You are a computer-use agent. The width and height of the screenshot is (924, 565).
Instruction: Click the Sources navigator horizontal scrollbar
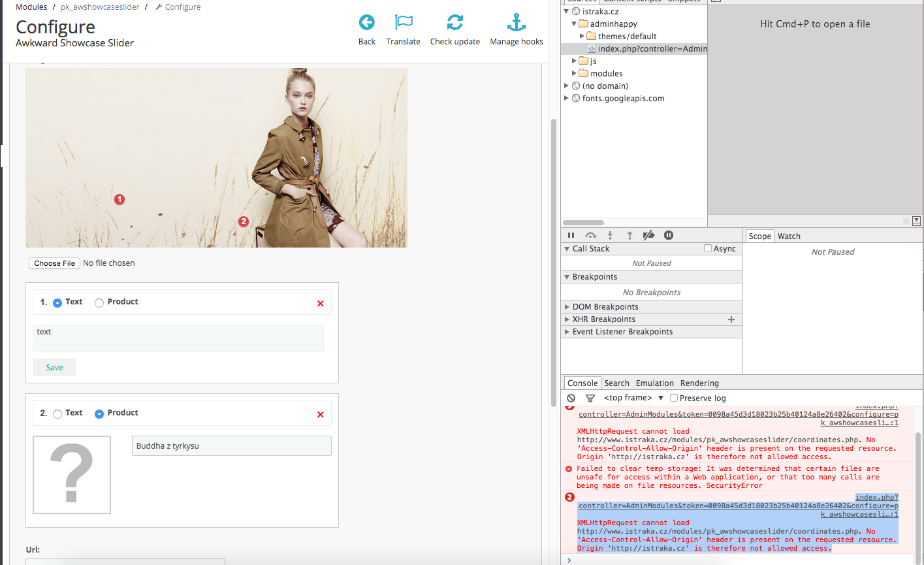tap(583, 223)
